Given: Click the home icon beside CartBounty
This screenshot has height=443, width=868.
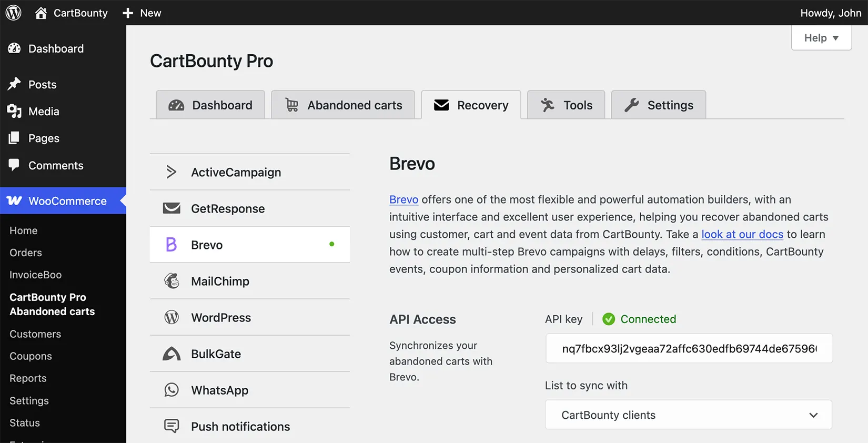Looking at the screenshot, I should tap(41, 13).
